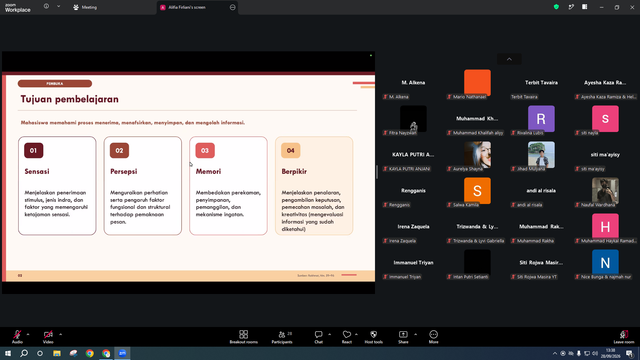Viewport: 640px width, 360px height.
Task: Click the Sensasi card on the slide
Action: coord(57,186)
